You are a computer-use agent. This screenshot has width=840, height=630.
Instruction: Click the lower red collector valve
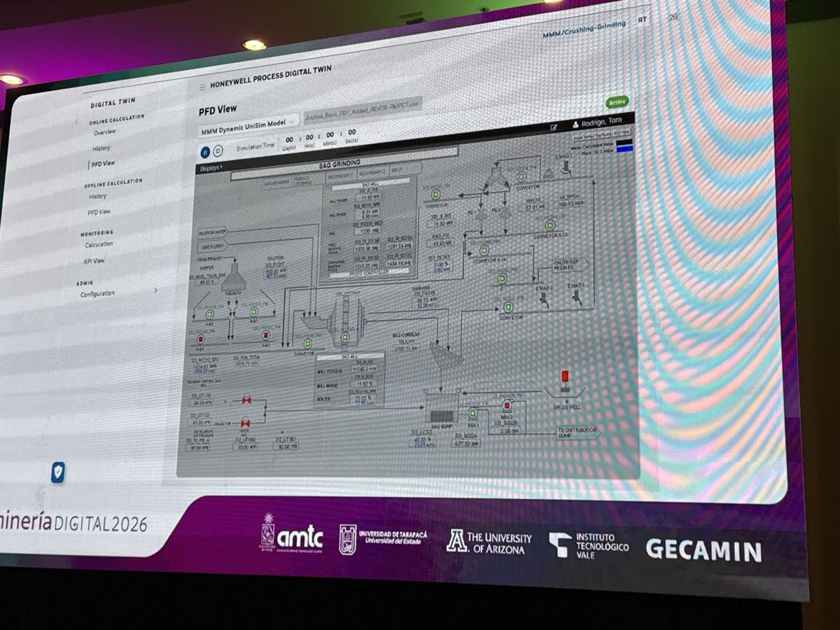(245, 423)
